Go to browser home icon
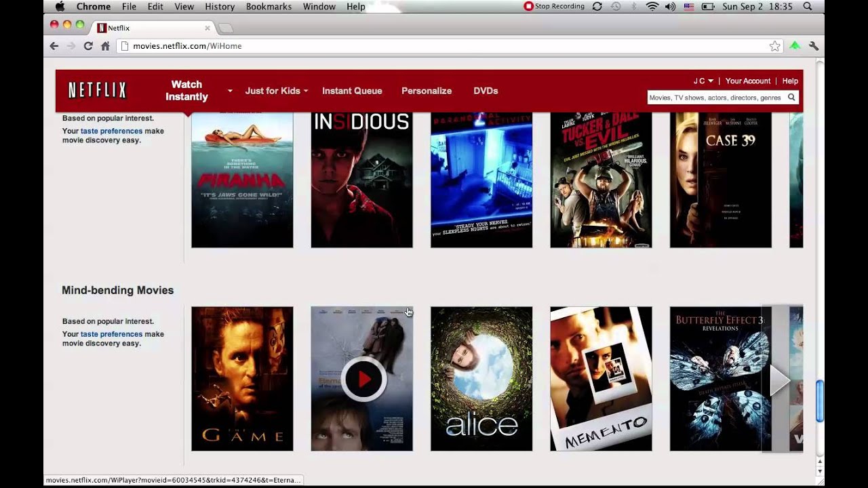 click(x=105, y=46)
